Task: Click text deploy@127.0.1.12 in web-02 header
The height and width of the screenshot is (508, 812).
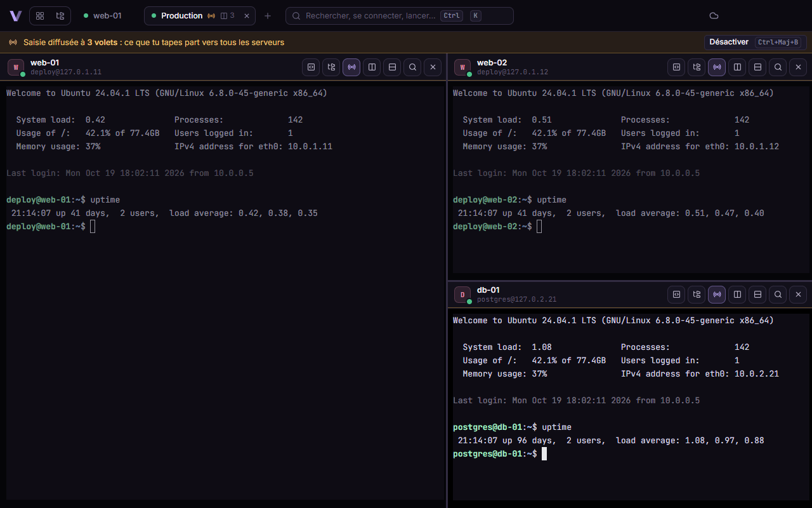Action: coord(513,72)
